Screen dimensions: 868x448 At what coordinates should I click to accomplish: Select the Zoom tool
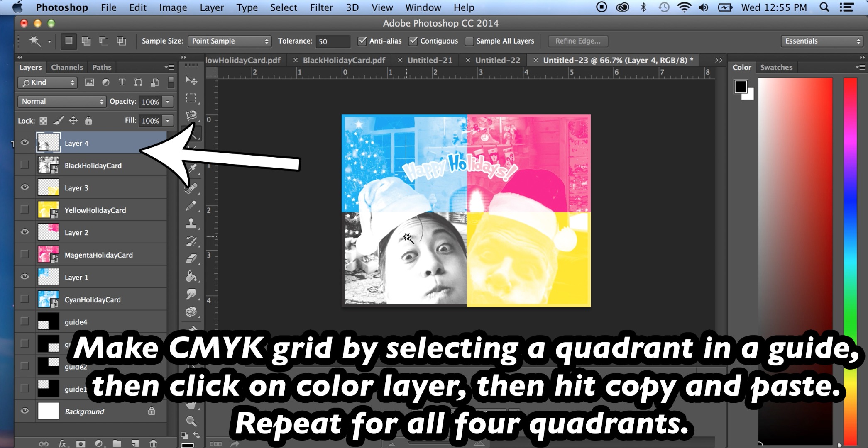click(191, 421)
